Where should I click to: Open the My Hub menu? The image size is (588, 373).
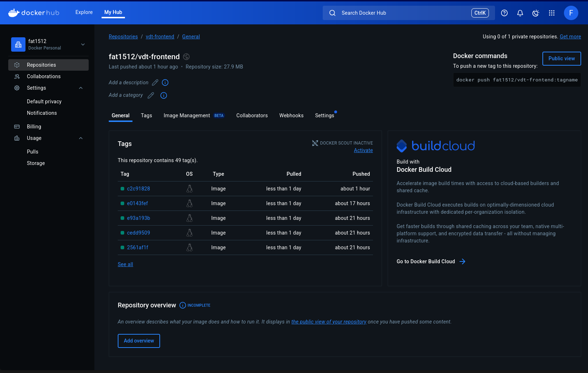[x=113, y=12]
